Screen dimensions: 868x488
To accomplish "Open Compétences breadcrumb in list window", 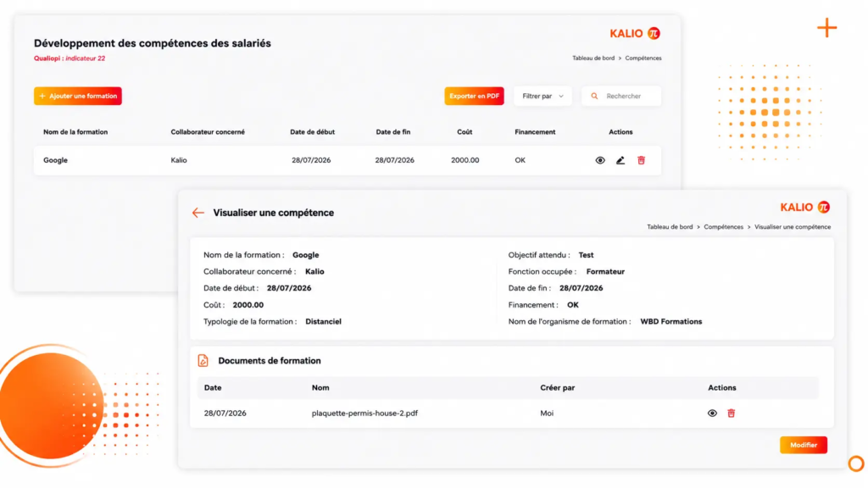I will click(x=643, y=58).
